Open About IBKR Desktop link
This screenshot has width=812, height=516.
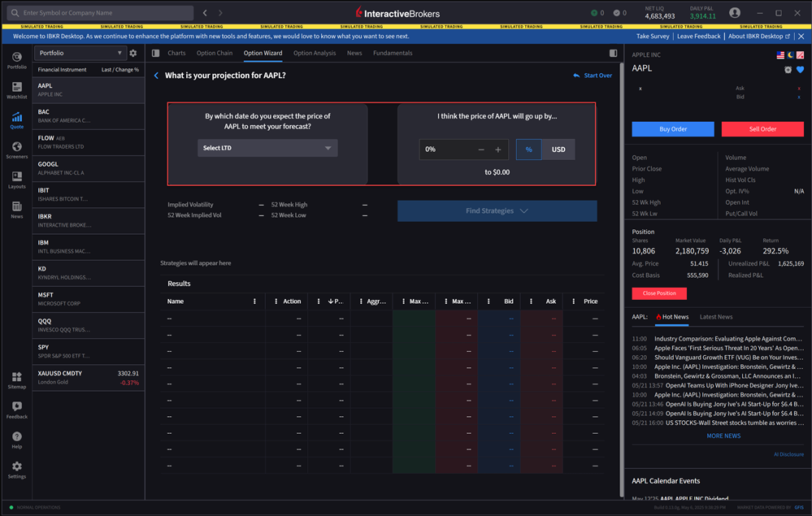click(758, 37)
